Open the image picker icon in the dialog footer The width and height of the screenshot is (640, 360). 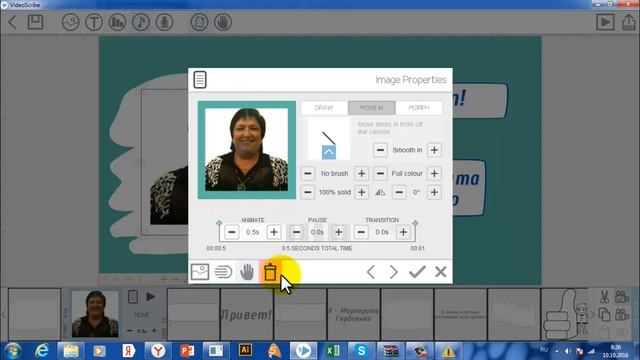tap(200, 272)
